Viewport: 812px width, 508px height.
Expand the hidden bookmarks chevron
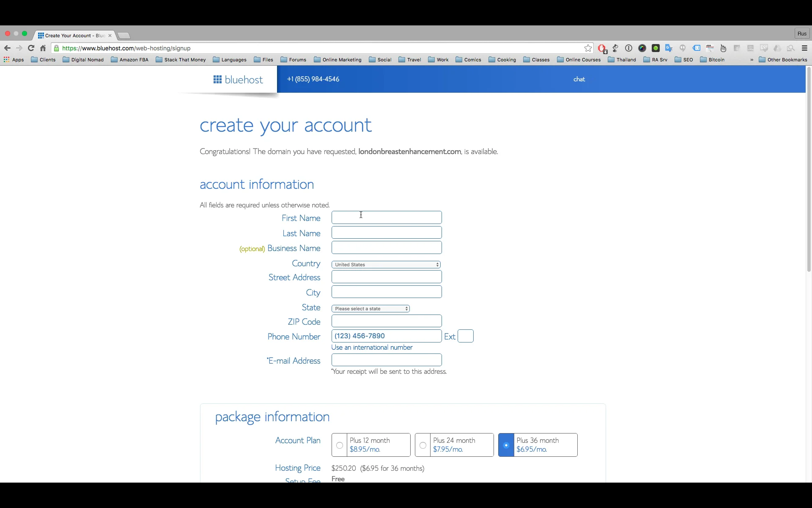tap(752, 60)
